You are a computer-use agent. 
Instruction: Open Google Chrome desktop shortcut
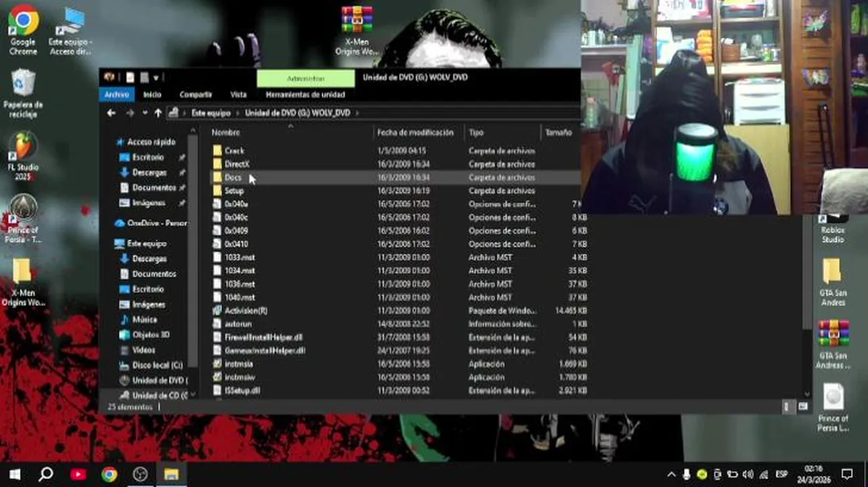[23, 30]
